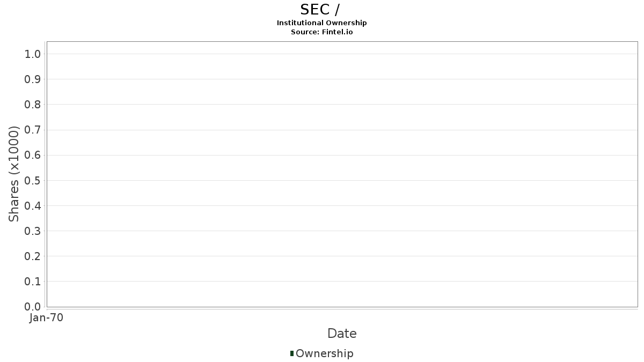Click the 0.5 y-axis tick label
The width and height of the screenshot is (644, 362).
pyautogui.click(x=33, y=180)
